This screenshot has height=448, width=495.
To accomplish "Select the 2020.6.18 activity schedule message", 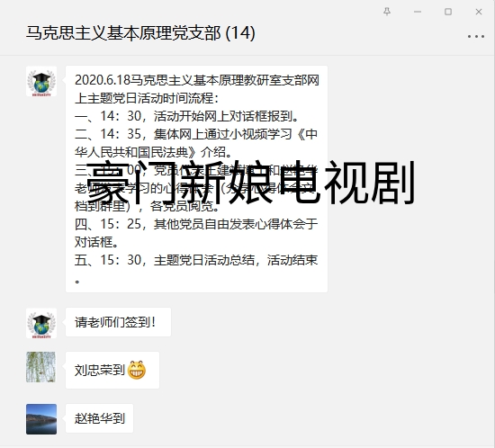I will point(196,179).
